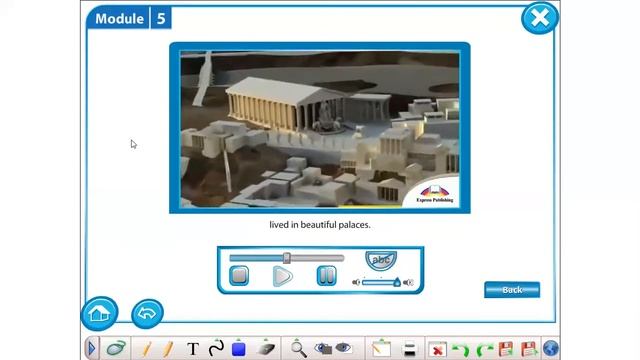
Task: Click the second floppy save-as icon
Action: [x=529, y=349]
